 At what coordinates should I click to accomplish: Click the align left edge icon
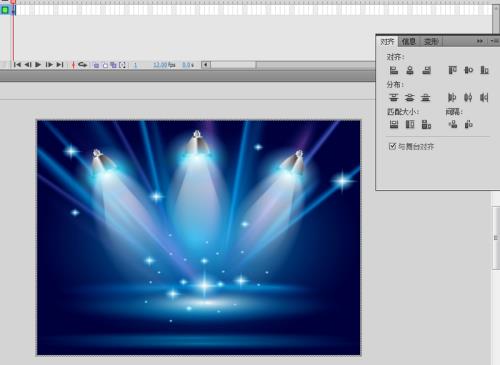pos(394,70)
